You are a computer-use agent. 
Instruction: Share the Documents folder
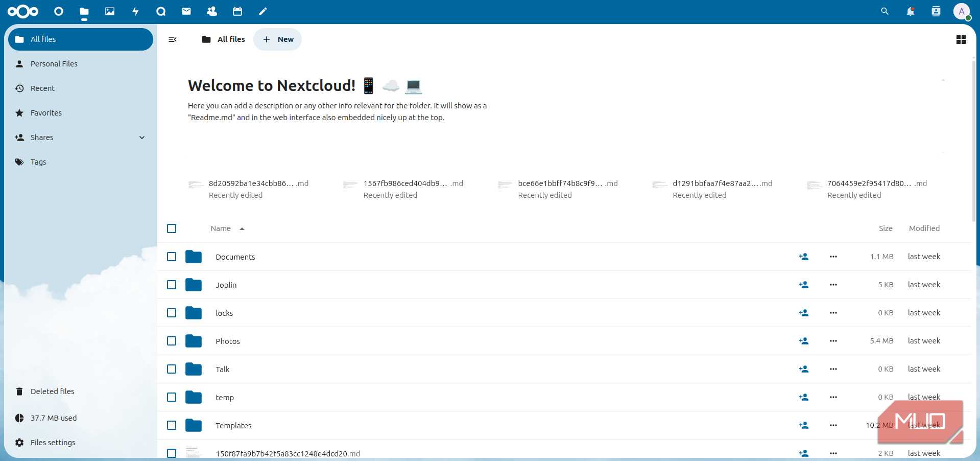tap(804, 257)
